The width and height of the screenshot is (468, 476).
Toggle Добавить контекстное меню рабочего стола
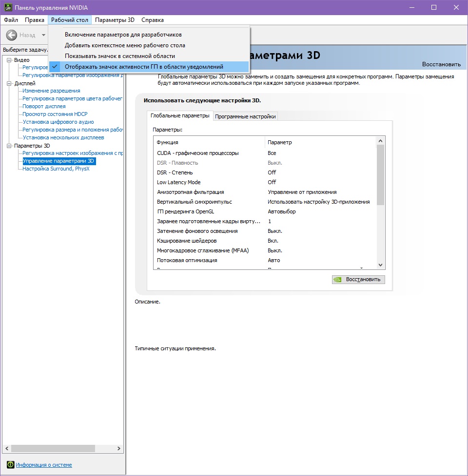click(149, 45)
